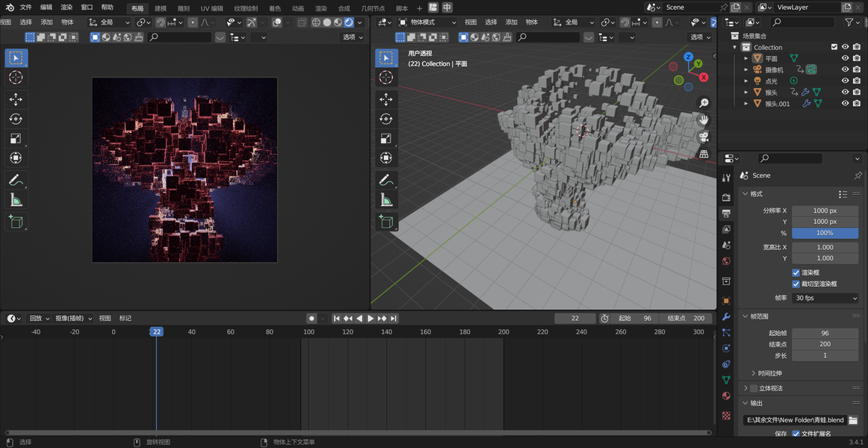This screenshot has height=448, width=868.
Task: Switch to the 建模 workspace tab
Action: click(161, 8)
